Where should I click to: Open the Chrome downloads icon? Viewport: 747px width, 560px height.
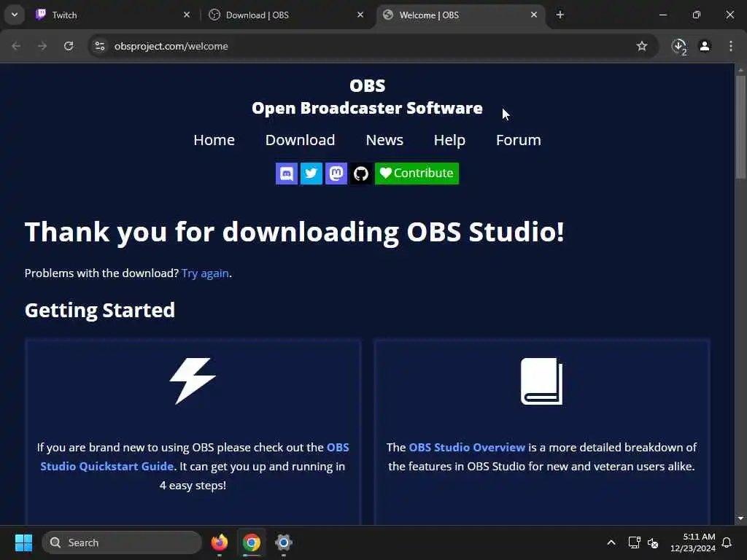pos(679,46)
